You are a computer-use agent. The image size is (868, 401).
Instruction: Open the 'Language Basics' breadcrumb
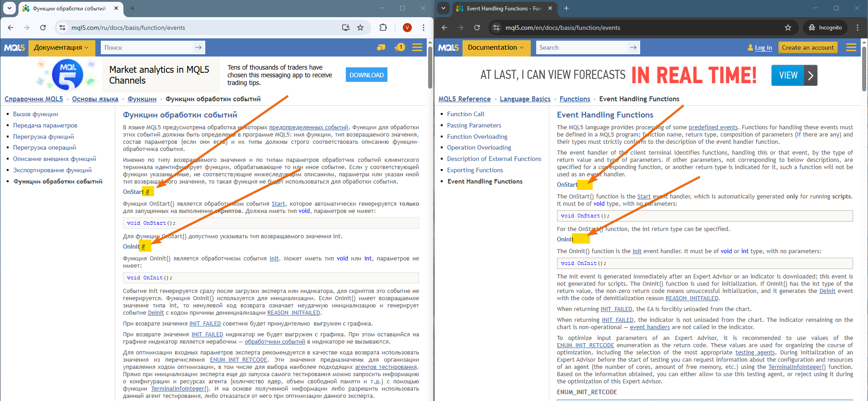tap(525, 99)
